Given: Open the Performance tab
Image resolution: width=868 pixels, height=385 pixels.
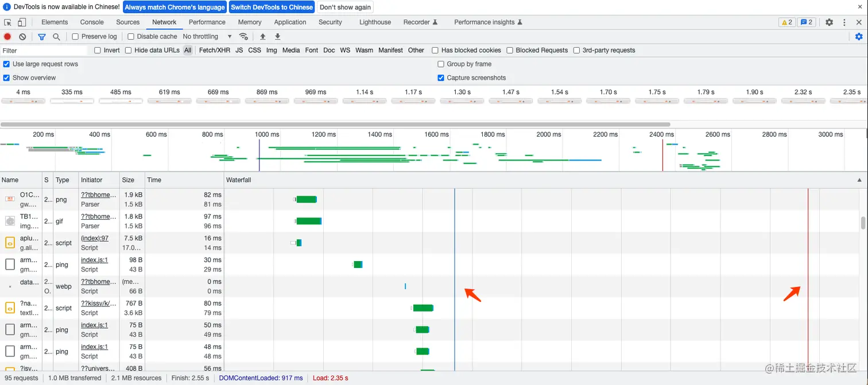Looking at the screenshot, I should [x=207, y=22].
